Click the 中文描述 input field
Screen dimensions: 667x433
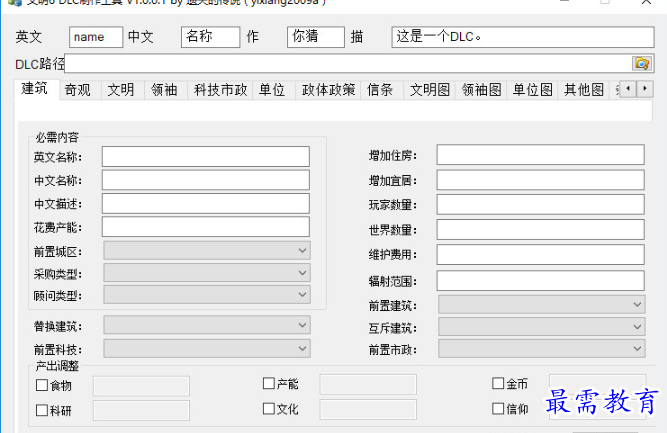click(206, 204)
